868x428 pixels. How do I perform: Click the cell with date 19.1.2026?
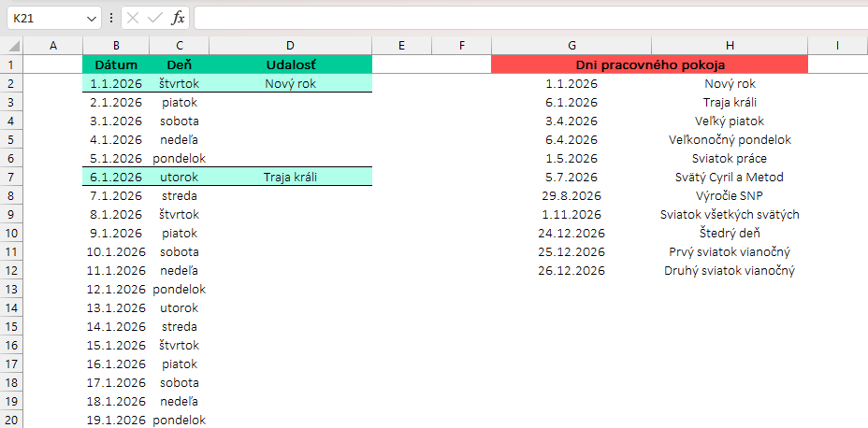click(116, 420)
